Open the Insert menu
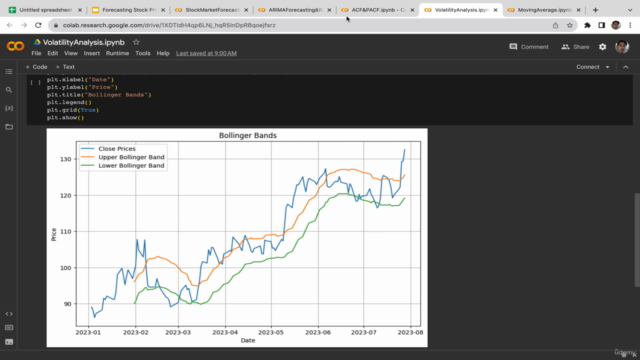 [92, 53]
